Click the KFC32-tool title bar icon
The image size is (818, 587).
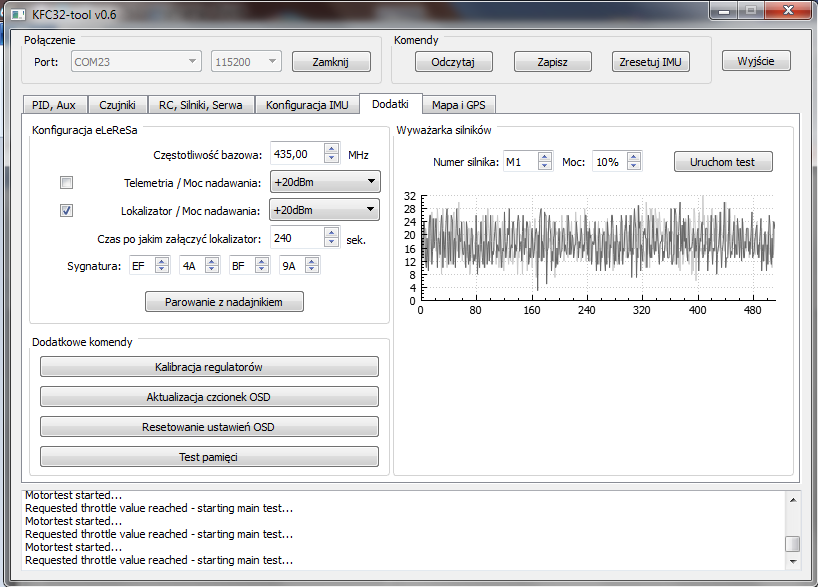[x=17, y=12]
